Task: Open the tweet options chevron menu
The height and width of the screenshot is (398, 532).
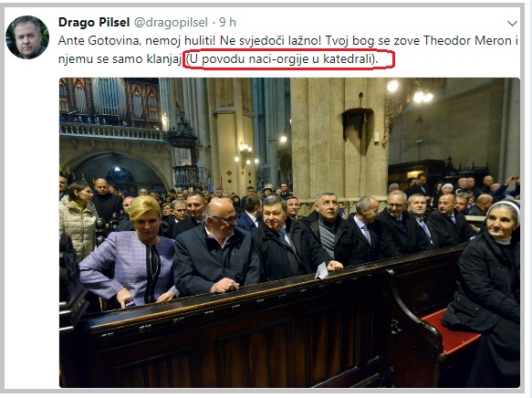Action: point(512,24)
